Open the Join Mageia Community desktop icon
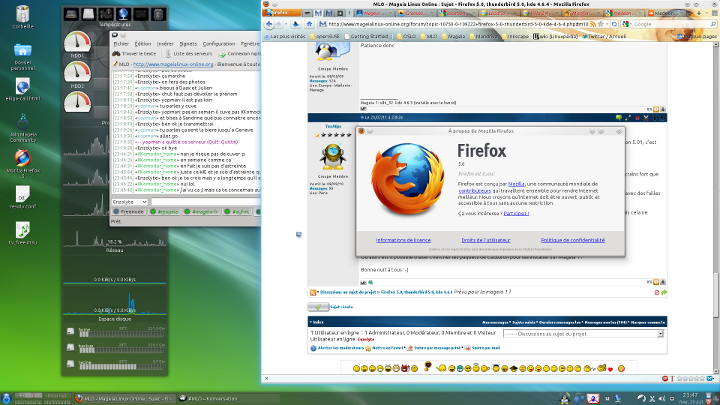 coord(22,128)
